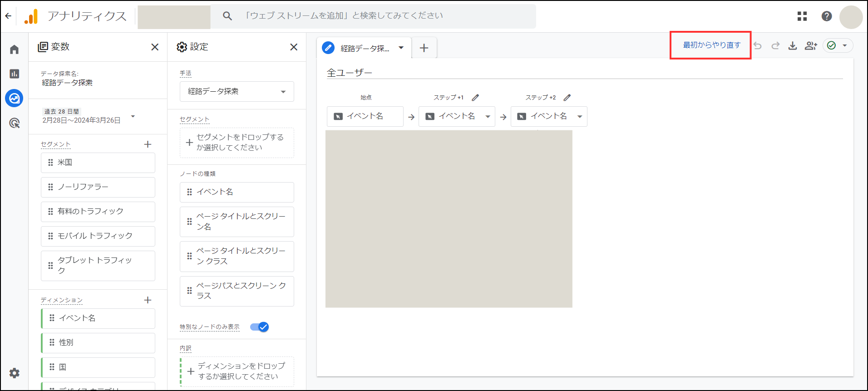Open the Advertising icon in left sidebar
The image size is (868, 391).
pos(15,123)
